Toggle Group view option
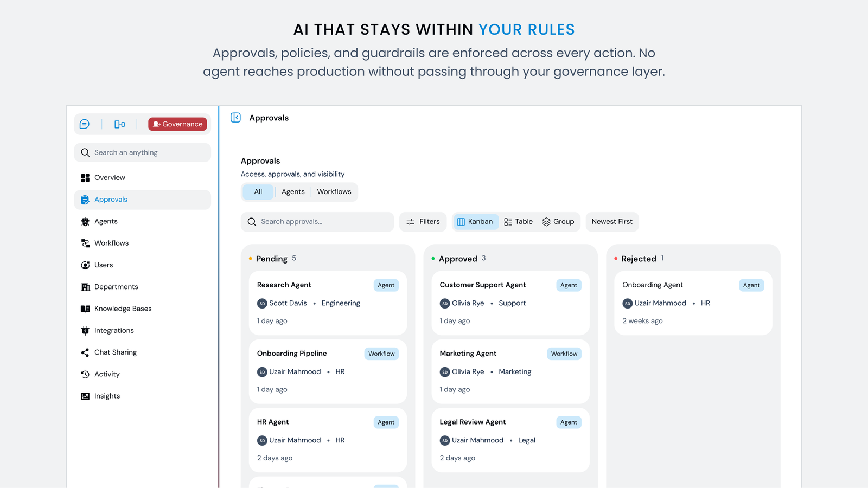Screen dimensions: 868x488 (x=558, y=222)
